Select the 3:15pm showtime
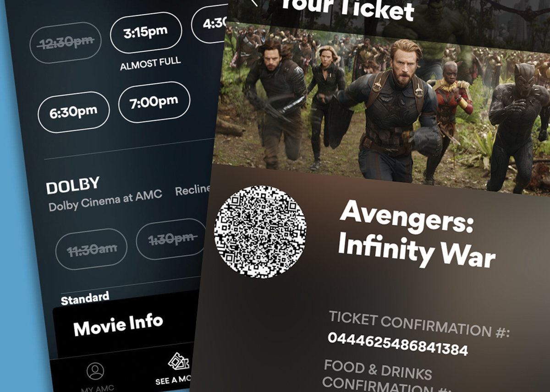Screen dimensions: 550x392 pos(146,33)
